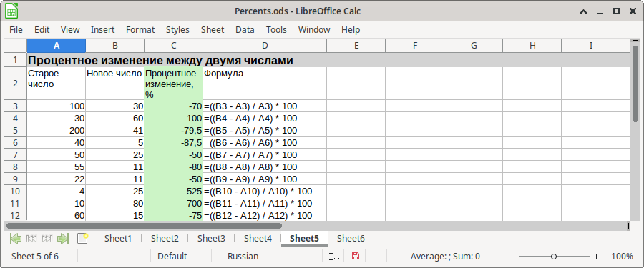The width and height of the screenshot is (644, 268).
Task: Select cell with value 200 in column A
Action: 57,131
